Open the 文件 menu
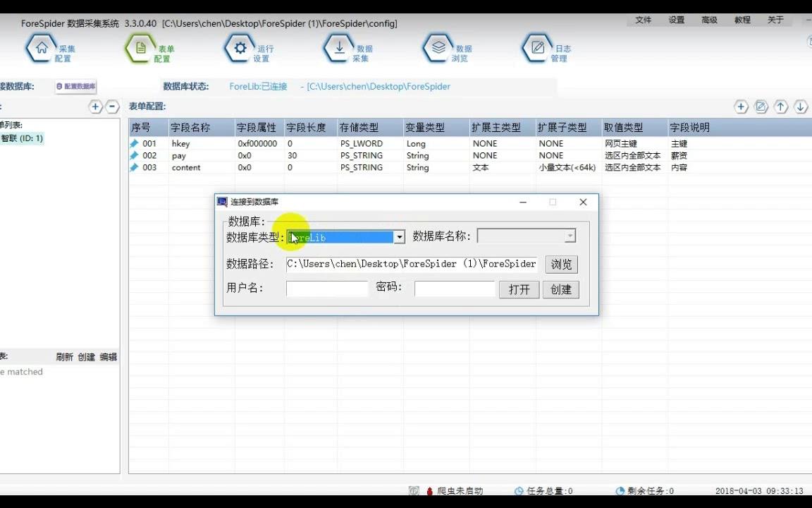 coord(642,20)
